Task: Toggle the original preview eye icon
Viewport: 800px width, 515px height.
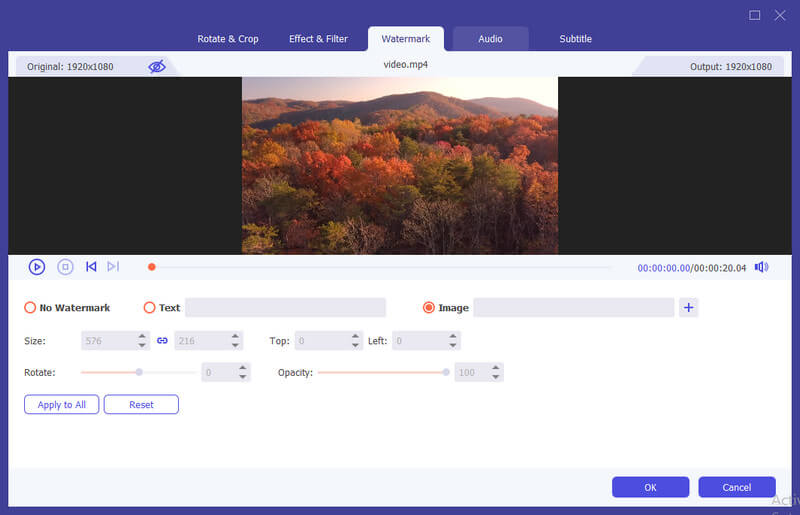Action: [157, 66]
